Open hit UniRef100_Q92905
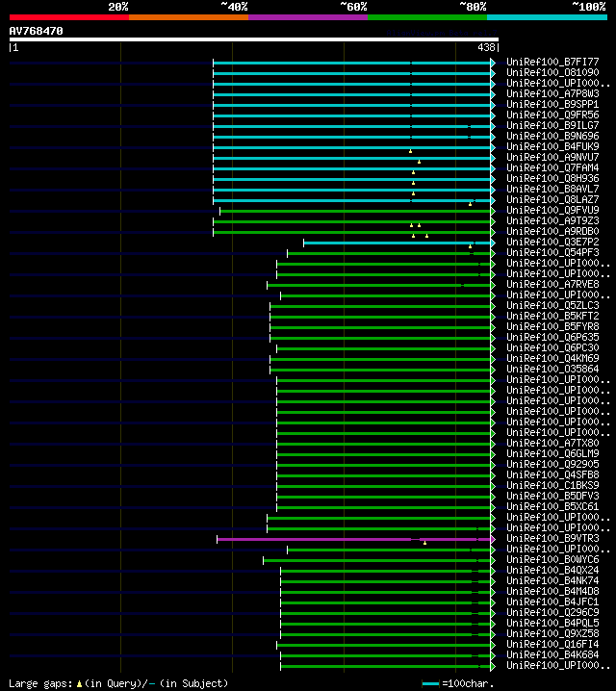The image size is (616, 691). [x=552, y=464]
